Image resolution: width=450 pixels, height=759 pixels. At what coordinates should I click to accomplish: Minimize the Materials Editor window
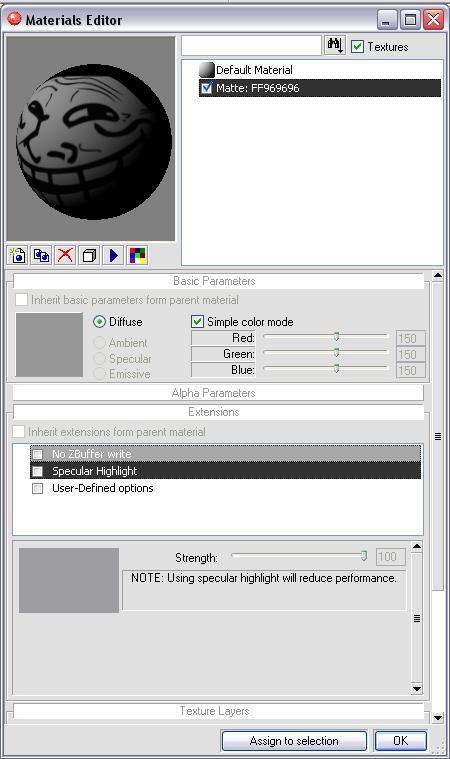pos(386,20)
